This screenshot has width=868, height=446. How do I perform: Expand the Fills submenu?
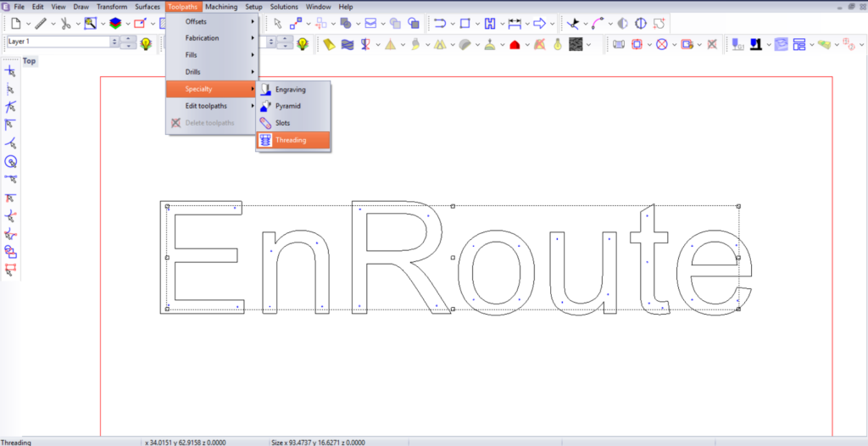212,55
